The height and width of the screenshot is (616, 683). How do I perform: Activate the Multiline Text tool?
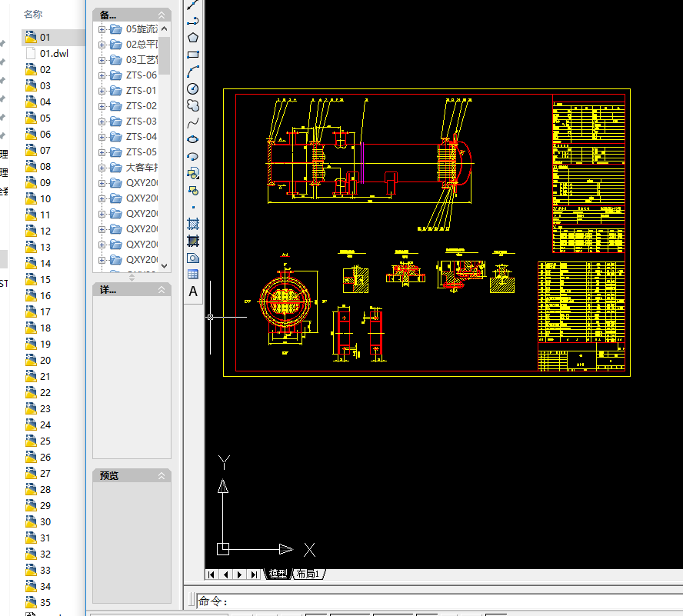coord(193,291)
